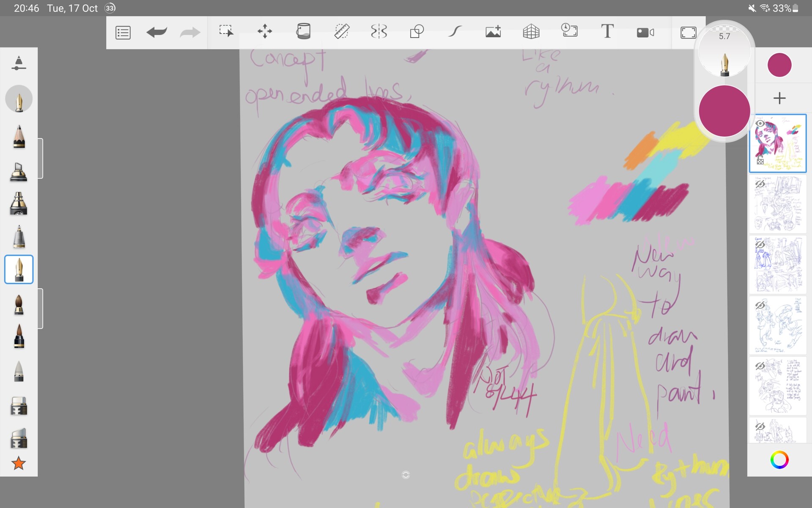Unhide the second layer with crossed-eye icon

760,184
